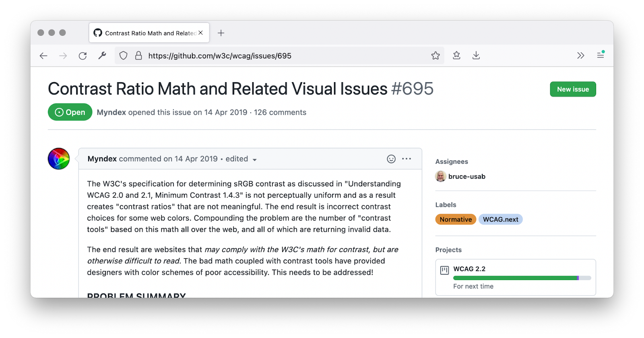Image resolution: width=644 pixels, height=338 pixels.
Task: Reload the current page
Action: 83,56
